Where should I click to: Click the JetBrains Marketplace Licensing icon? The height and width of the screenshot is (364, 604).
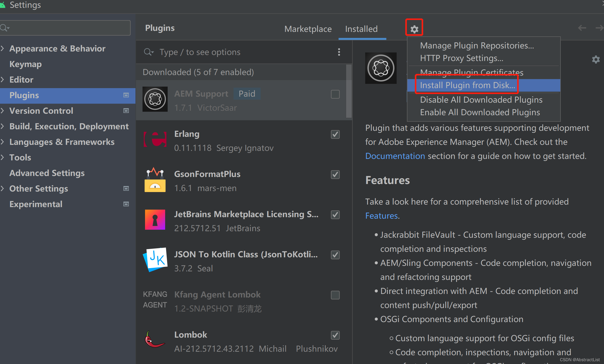(155, 220)
